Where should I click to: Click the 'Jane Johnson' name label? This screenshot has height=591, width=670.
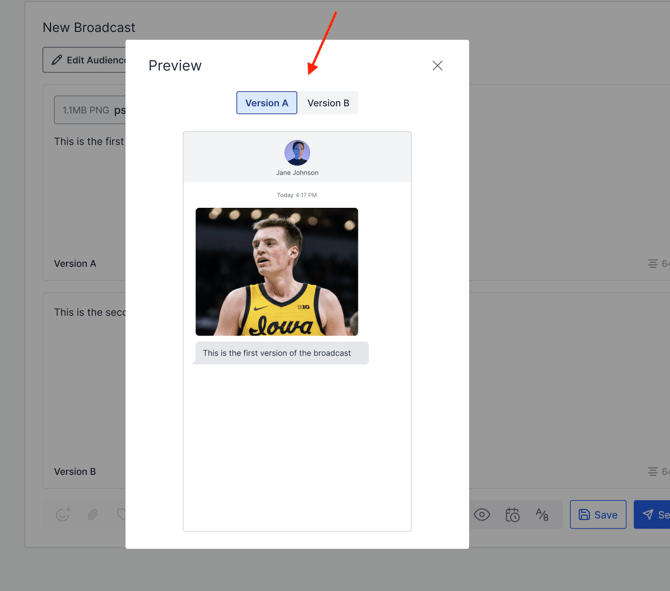click(297, 173)
